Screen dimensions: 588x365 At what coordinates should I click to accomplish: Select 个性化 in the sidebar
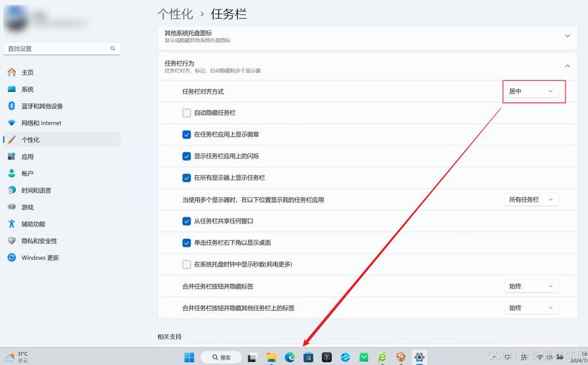(61, 139)
